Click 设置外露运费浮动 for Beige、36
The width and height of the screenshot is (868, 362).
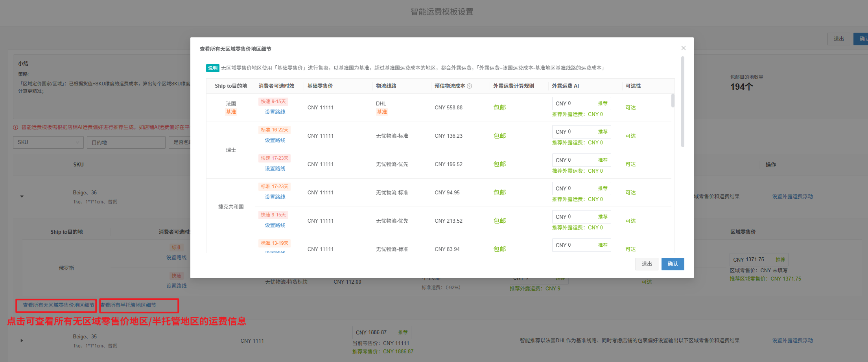792,197
